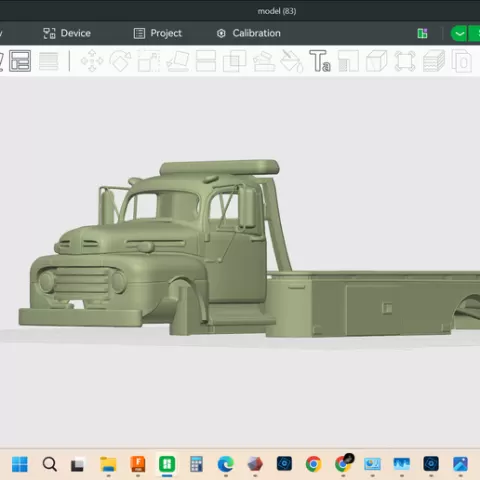Click the green grid layout icon in header
The width and height of the screenshot is (480, 480).
coord(422,33)
